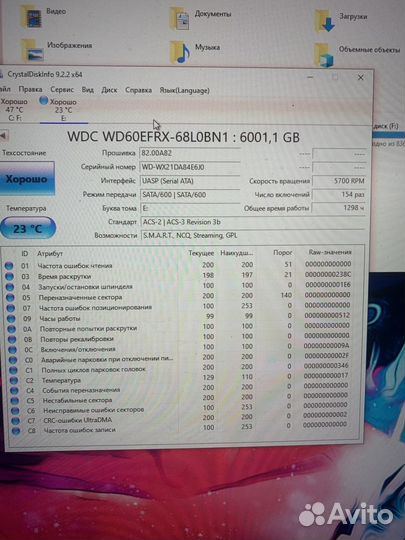Select row Запуски/остановки шпинделя
Image resolution: width=405 pixels, height=540 pixels.
pyautogui.click(x=178, y=286)
